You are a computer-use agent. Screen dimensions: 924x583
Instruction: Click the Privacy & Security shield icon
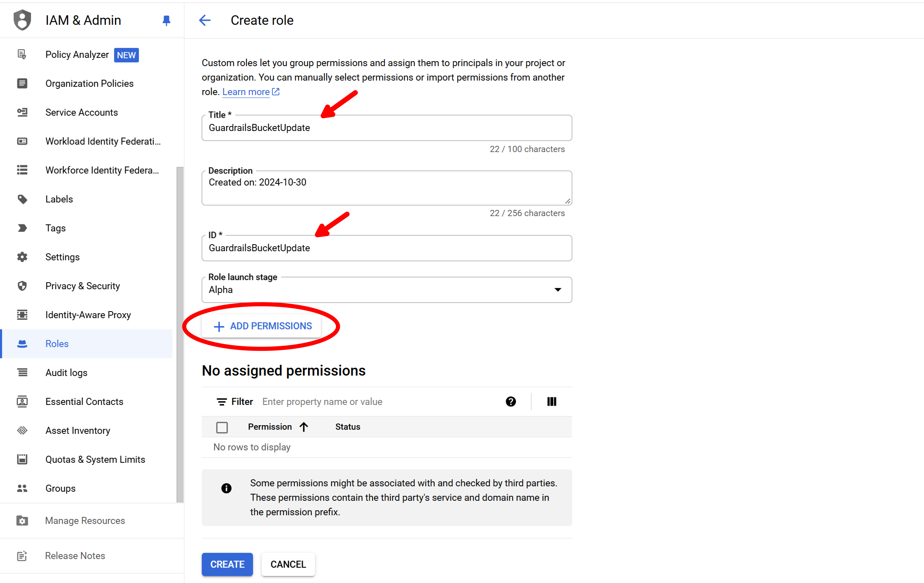[x=22, y=286]
